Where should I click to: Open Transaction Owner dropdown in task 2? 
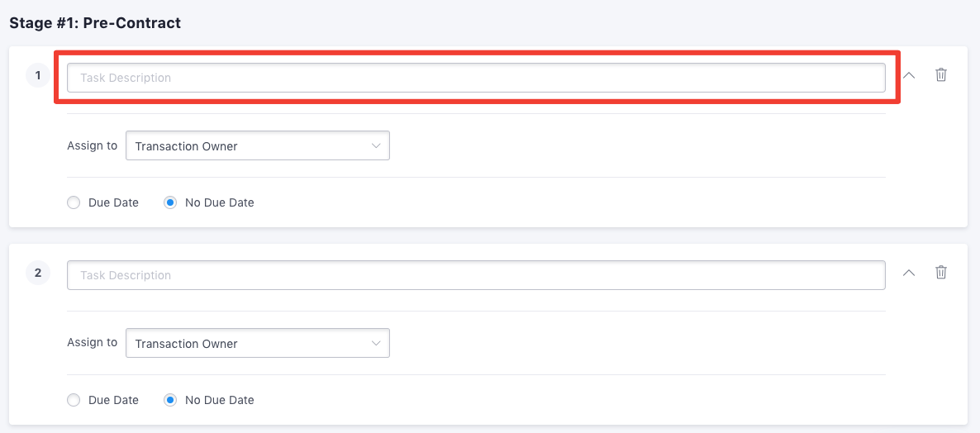(258, 343)
